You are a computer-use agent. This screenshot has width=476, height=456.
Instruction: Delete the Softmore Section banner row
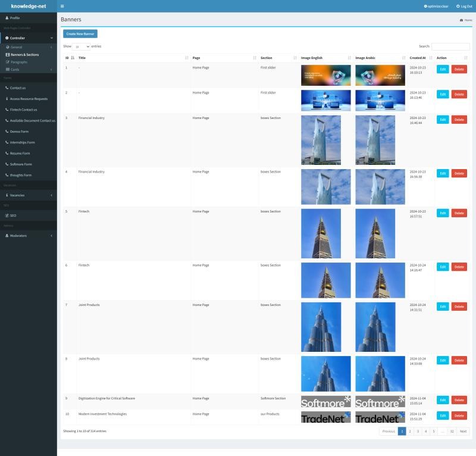coord(459,400)
